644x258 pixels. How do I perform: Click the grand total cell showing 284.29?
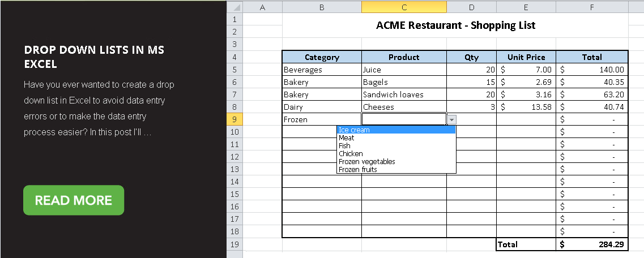pyautogui.click(x=592, y=244)
